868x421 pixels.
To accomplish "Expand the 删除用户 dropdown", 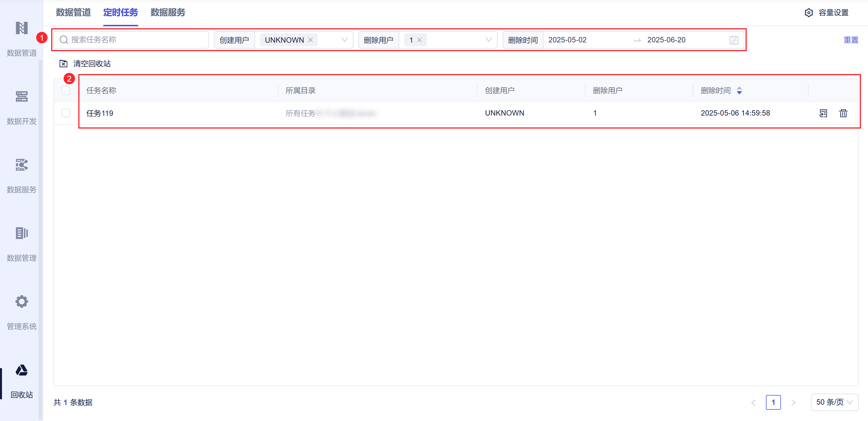I will [x=488, y=40].
